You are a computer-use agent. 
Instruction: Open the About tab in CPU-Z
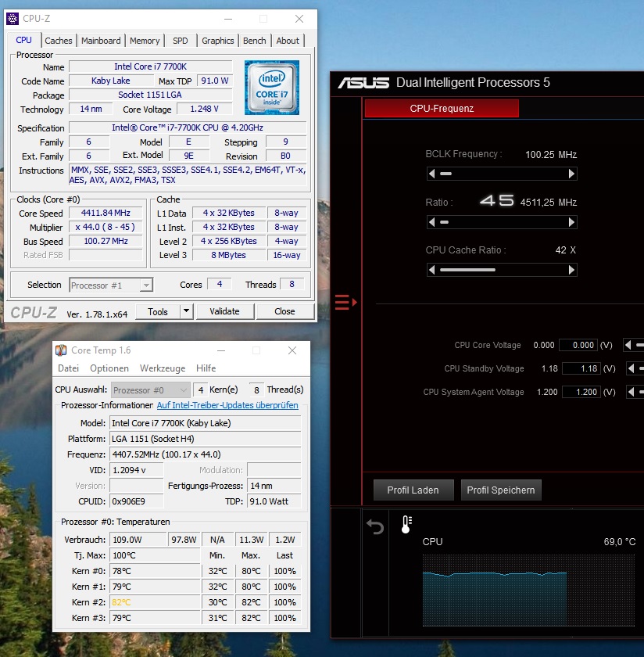[288, 41]
